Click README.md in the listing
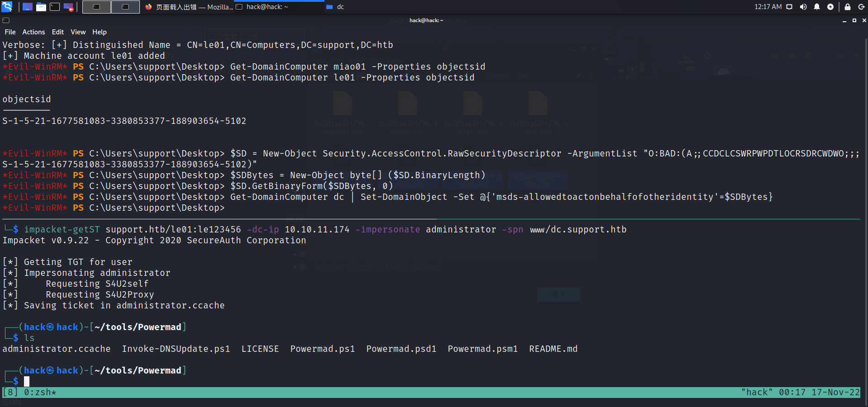Image resolution: width=868 pixels, height=407 pixels. (553, 349)
